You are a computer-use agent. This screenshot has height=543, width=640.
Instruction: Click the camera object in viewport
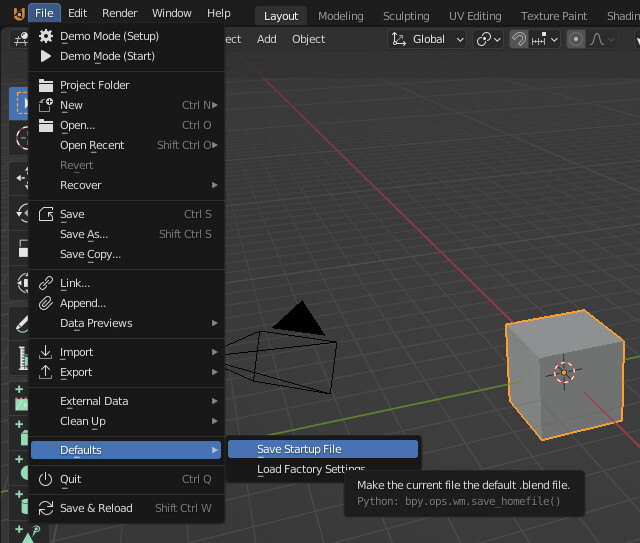(x=294, y=355)
